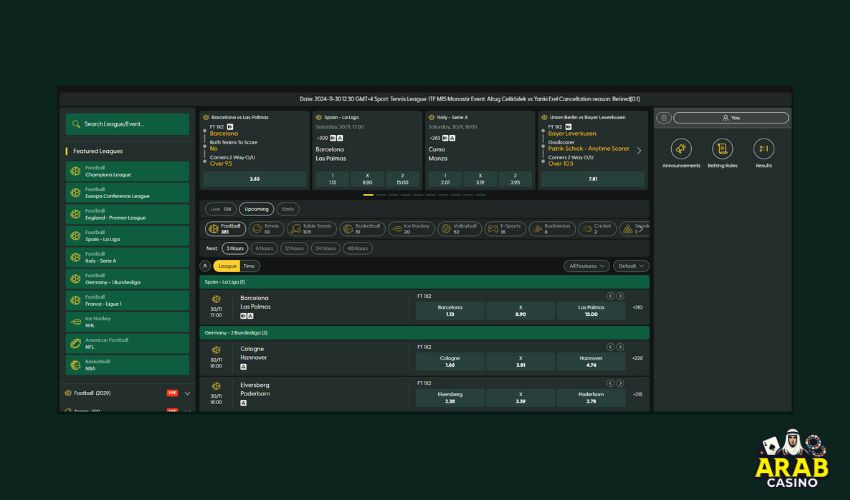Click NFL american football icon
The height and width of the screenshot is (500, 850).
click(75, 344)
